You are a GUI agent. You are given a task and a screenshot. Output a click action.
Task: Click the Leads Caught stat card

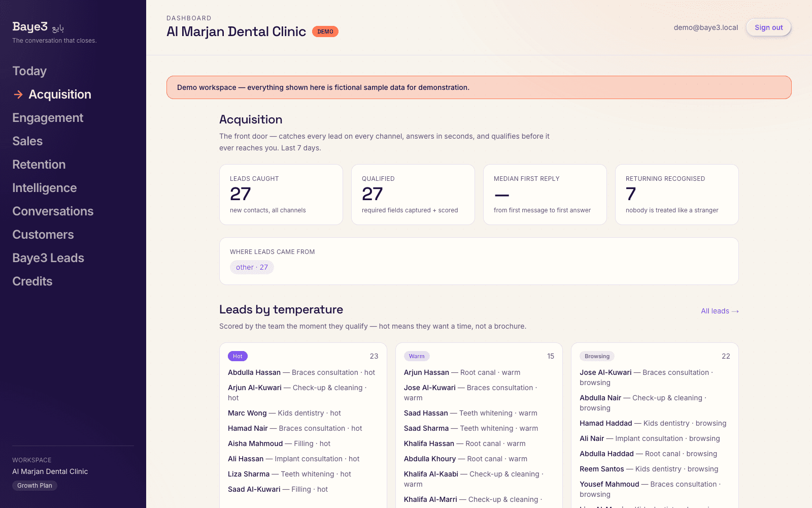tap(281, 195)
